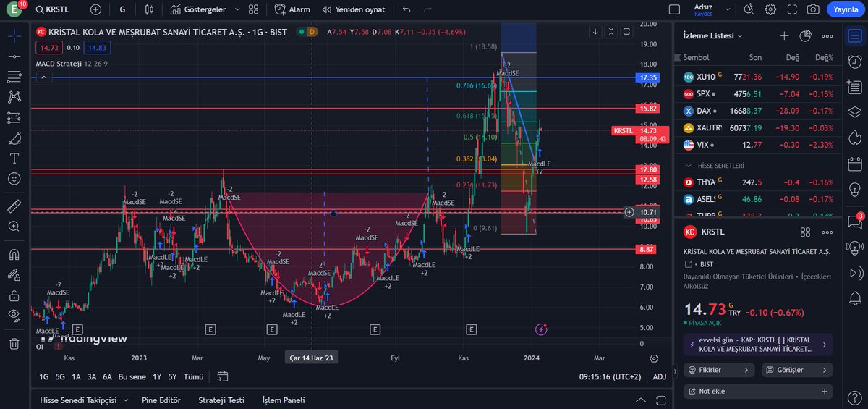Open the watchlist more options menu

pos(827,35)
